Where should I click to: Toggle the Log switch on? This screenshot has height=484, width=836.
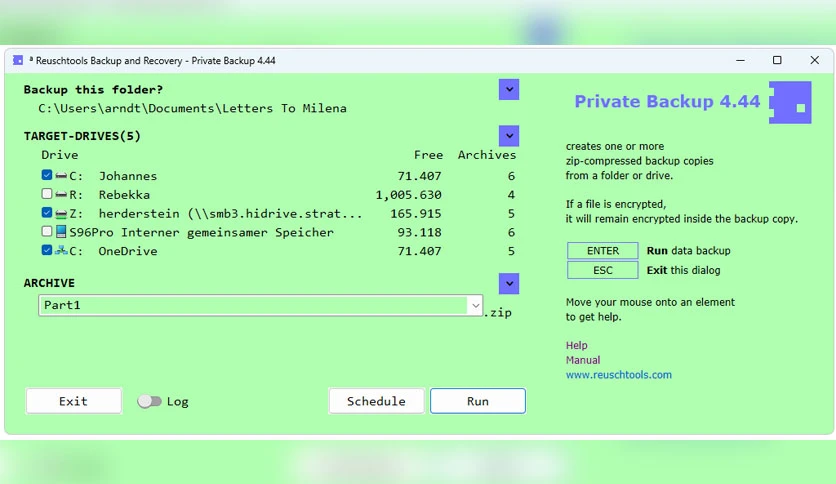(x=149, y=401)
